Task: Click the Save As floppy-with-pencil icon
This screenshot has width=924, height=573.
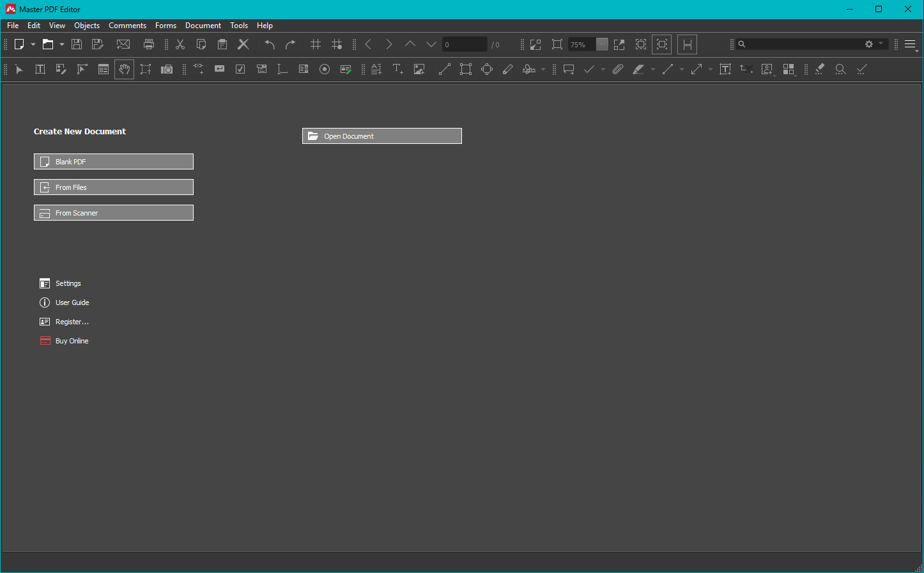Action: (98, 44)
